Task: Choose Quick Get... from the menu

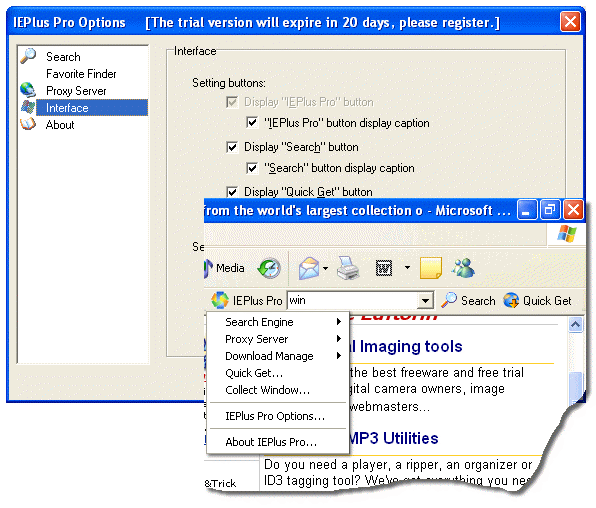Action: pos(278,373)
